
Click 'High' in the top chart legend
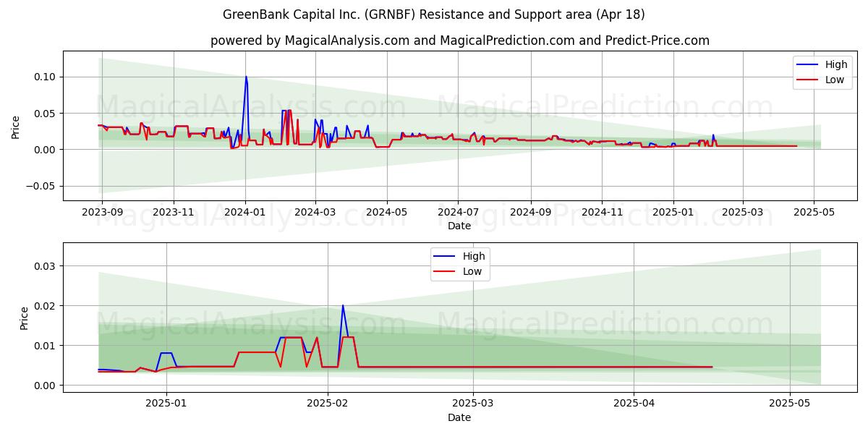836,64
